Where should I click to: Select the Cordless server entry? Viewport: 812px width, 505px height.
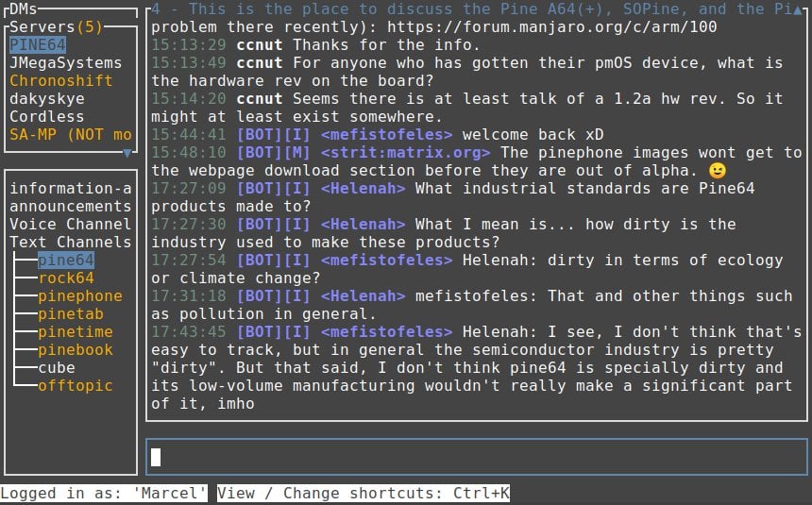point(46,117)
